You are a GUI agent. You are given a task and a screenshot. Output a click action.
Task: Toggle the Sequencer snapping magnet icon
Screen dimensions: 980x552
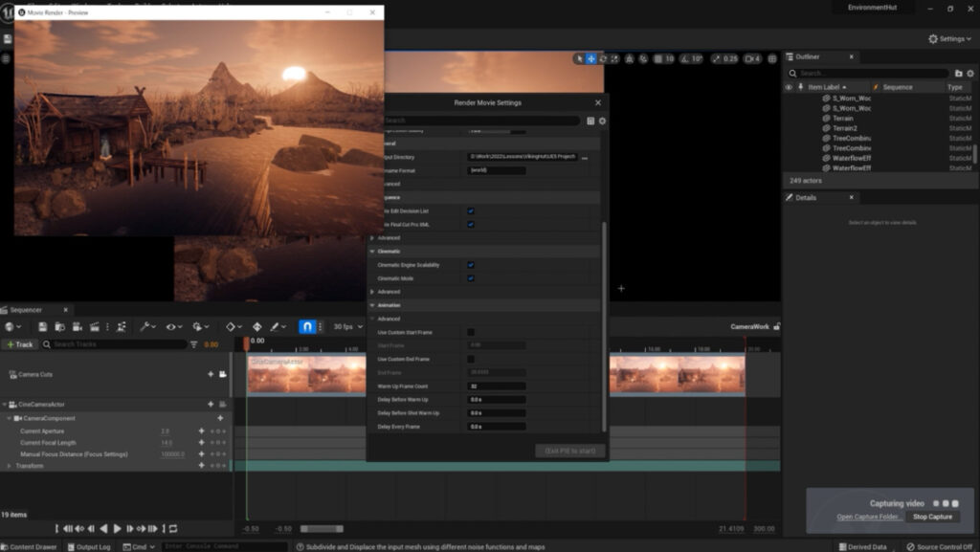[x=307, y=327]
